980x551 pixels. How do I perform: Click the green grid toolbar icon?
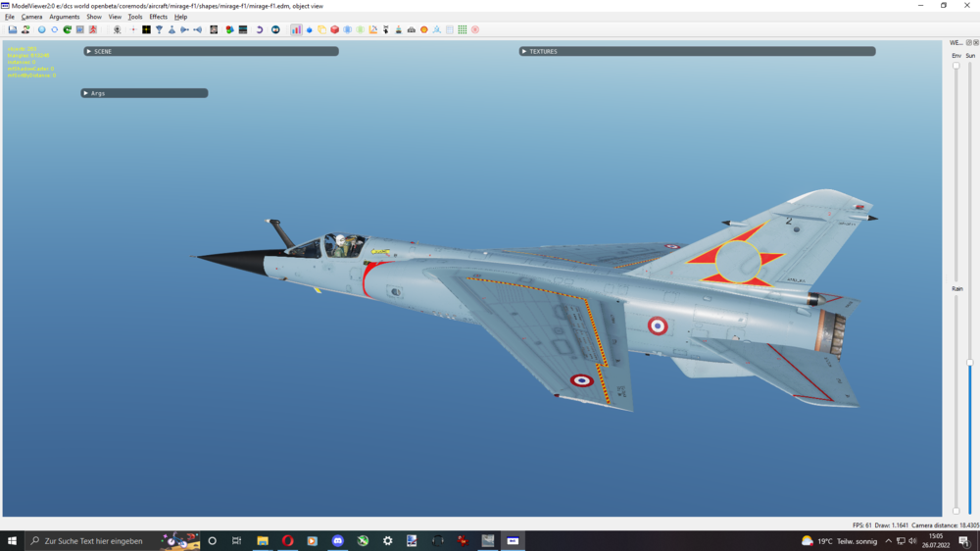point(463,29)
